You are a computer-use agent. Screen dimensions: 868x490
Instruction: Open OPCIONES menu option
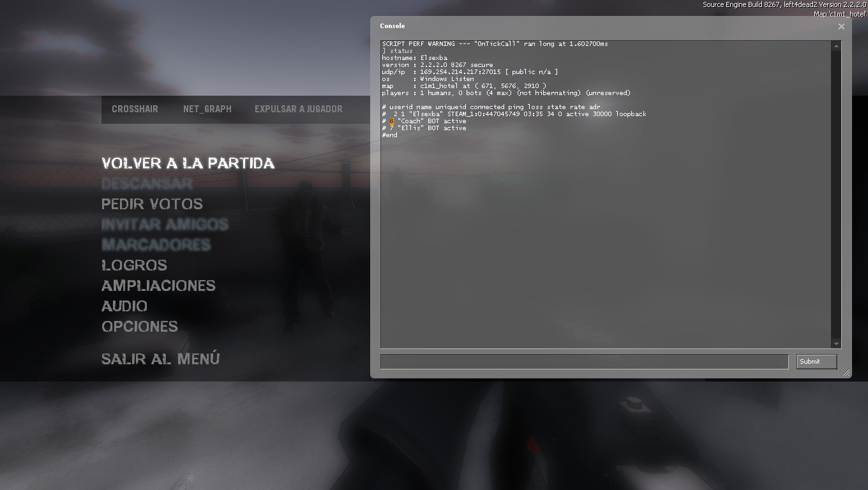(140, 327)
